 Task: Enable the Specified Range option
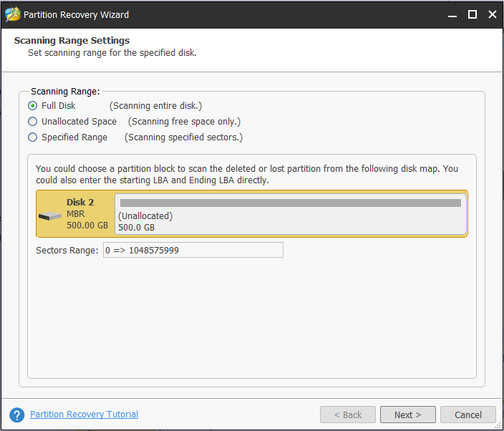32,137
